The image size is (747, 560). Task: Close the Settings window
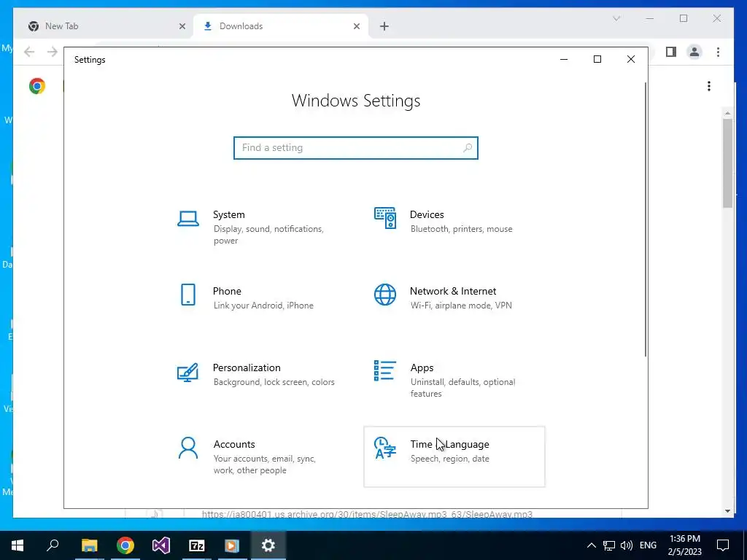(631, 59)
